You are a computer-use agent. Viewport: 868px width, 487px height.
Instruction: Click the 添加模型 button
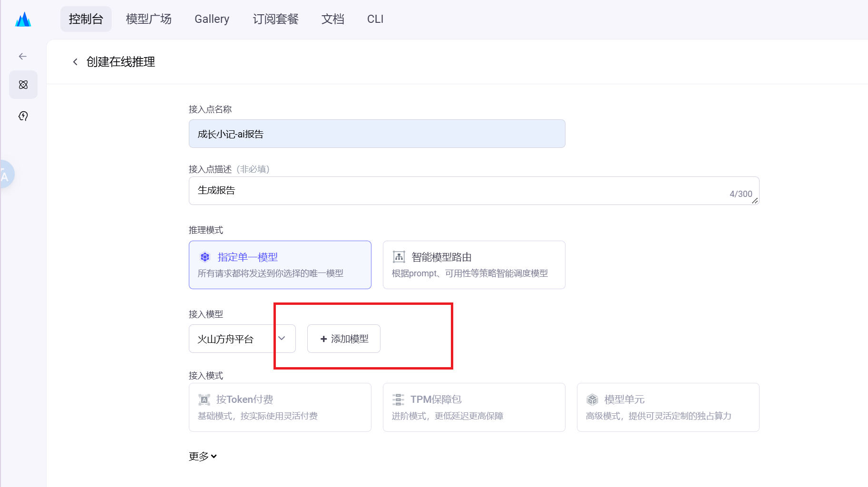344,339
